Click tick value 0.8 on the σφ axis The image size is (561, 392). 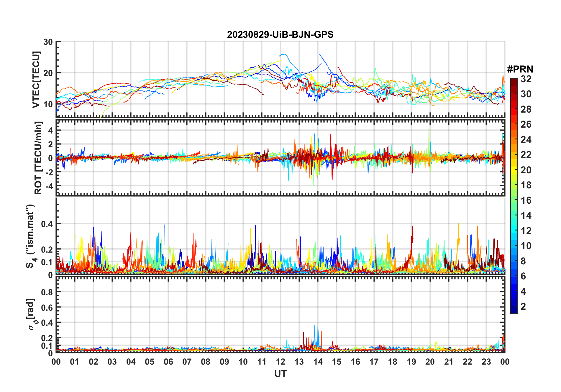pos(47,292)
